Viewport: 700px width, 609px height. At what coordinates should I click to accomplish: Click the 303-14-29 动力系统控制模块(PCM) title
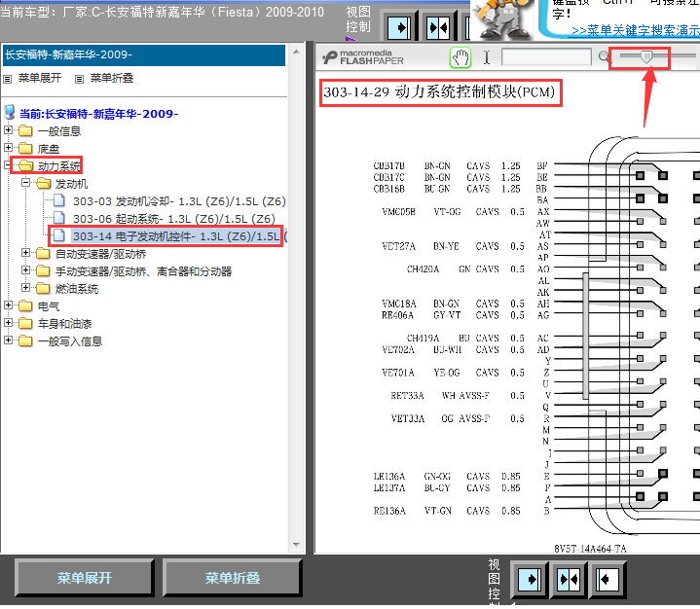[439, 92]
